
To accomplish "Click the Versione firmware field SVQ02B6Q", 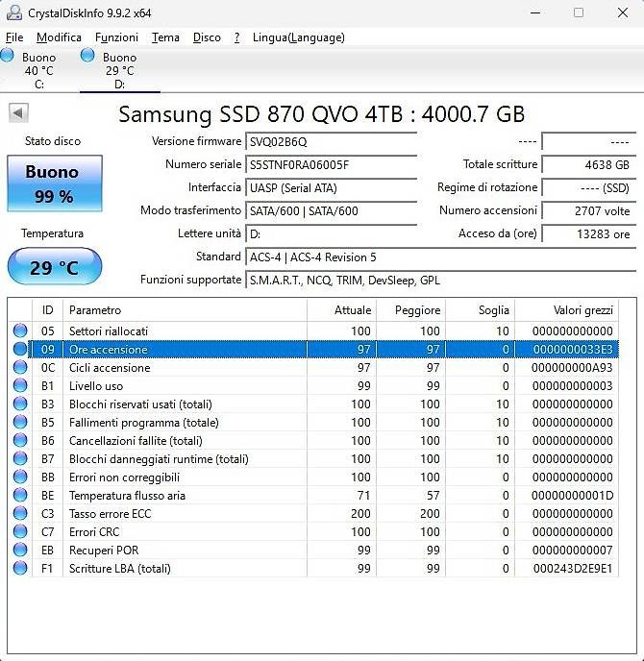I will 331,141.
